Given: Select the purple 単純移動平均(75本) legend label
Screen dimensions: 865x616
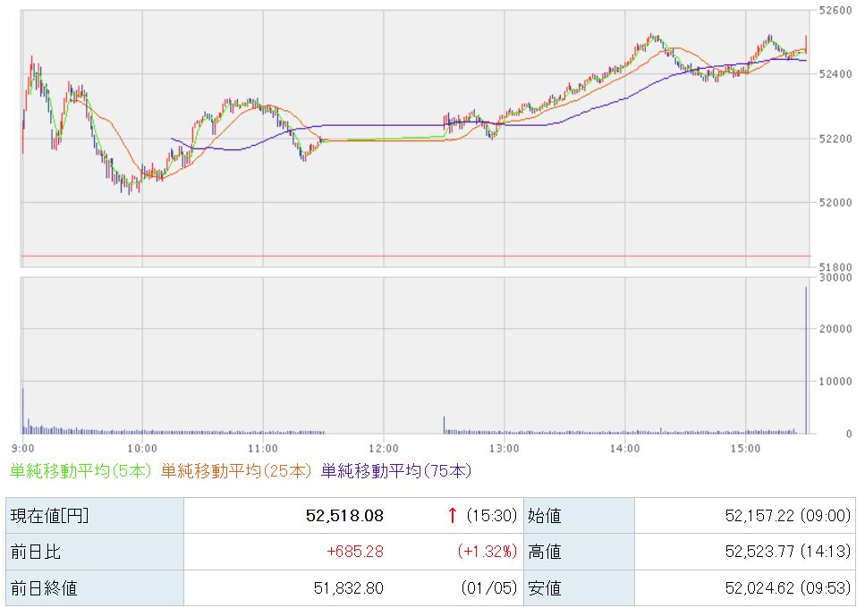Looking at the screenshot, I should [395, 470].
